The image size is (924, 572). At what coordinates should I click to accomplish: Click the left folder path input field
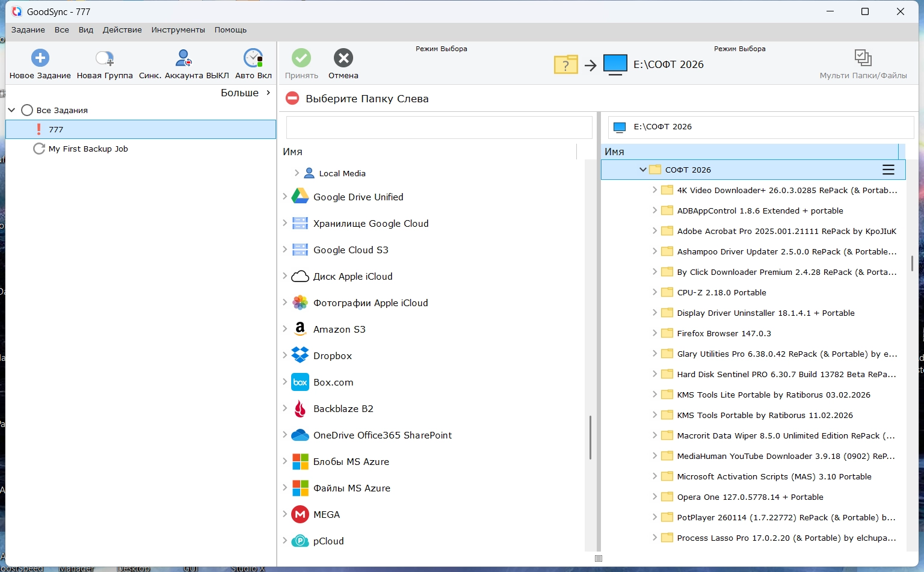[439, 128]
